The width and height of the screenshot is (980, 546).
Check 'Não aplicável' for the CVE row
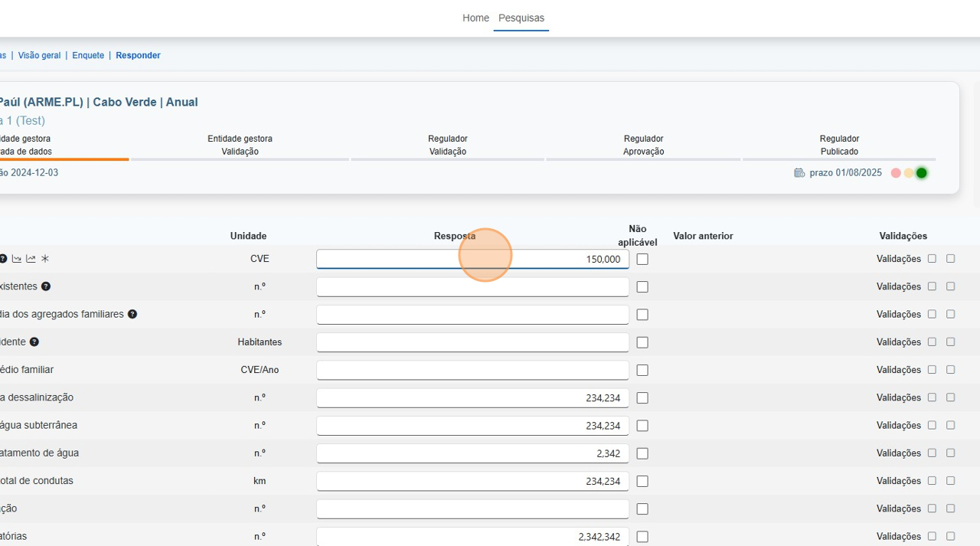pyautogui.click(x=642, y=260)
